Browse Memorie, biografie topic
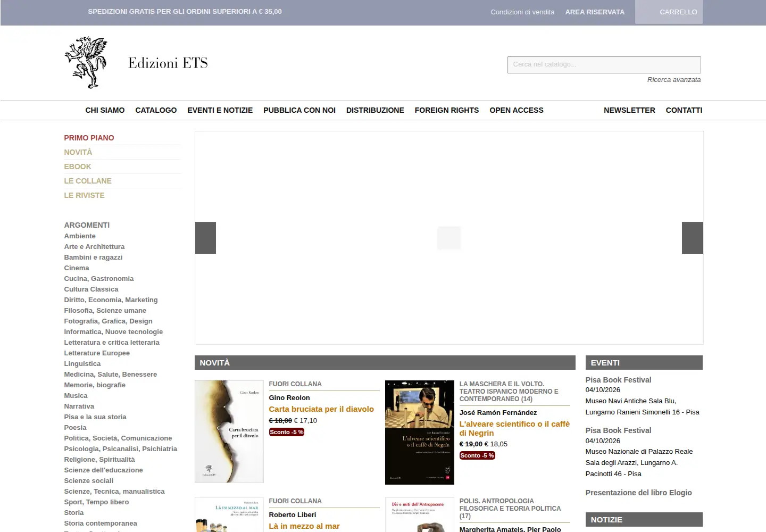The image size is (766, 532). tap(95, 385)
